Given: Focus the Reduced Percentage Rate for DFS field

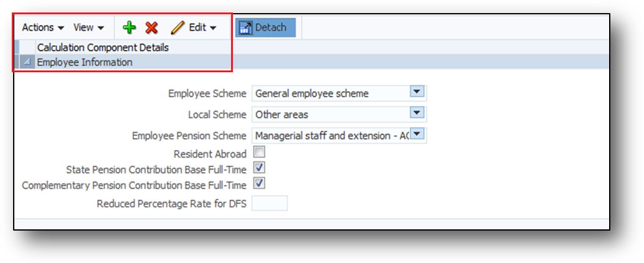Looking at the screenshot, I should point(269,203).
